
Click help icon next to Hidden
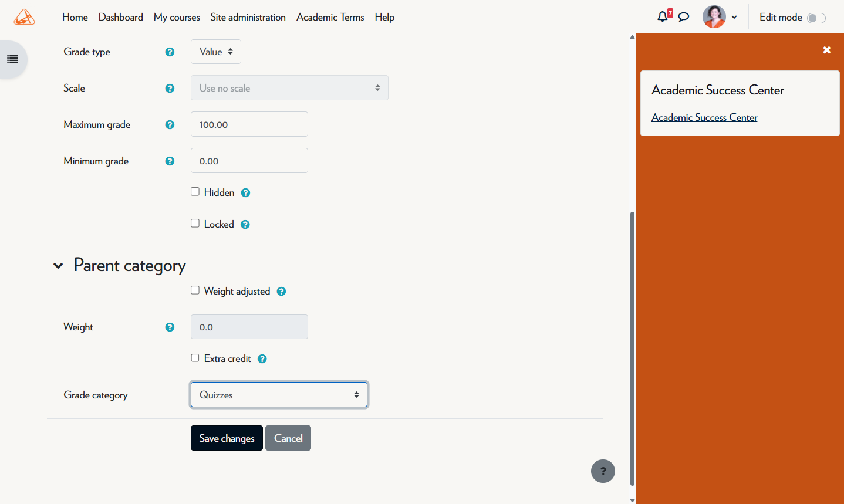245,192
